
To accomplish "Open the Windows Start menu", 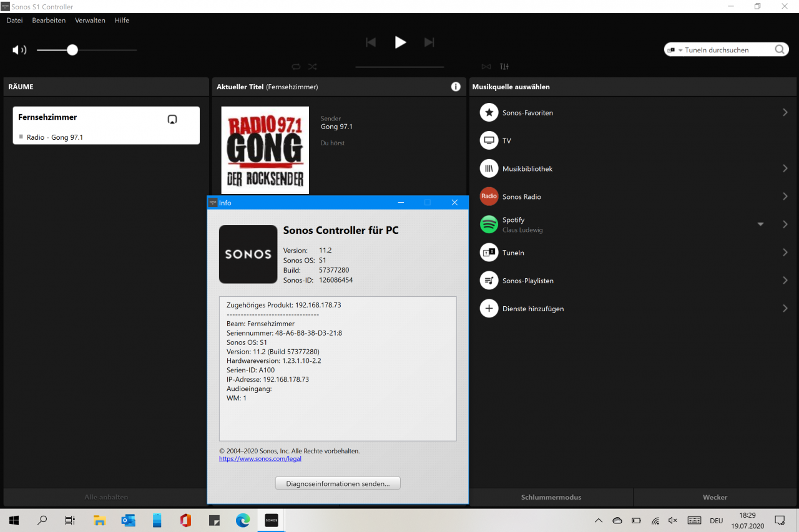I will 14,520.
